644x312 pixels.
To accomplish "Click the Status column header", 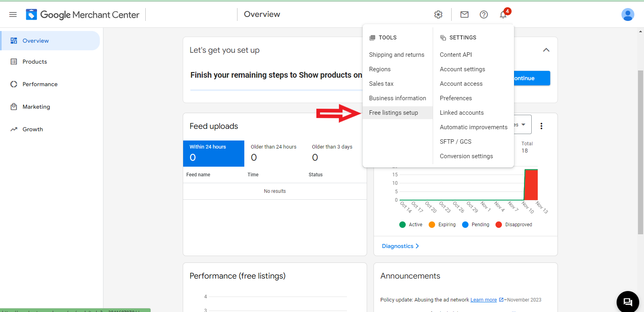I will pyautogui.click(x=316, y=175).
